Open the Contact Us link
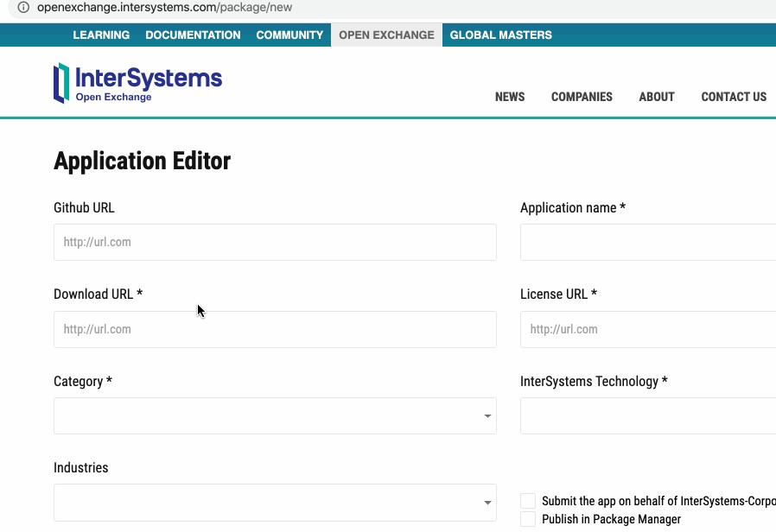Screen dimensions: 776x532 pyautogui.click(x=734, y=97)
